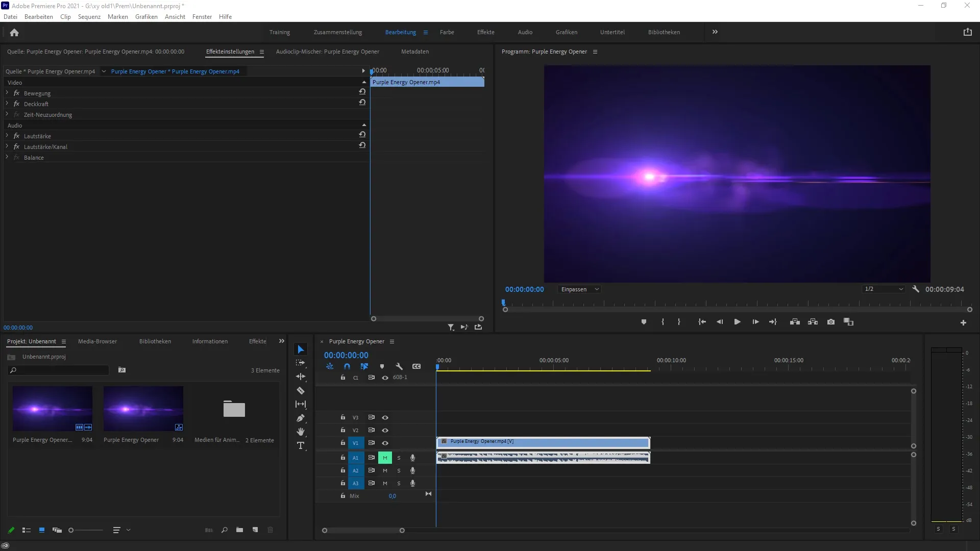Show more workspaces chevron
Image resolution: width=980 pixels, height=551 pixels.
coord(715,32)
